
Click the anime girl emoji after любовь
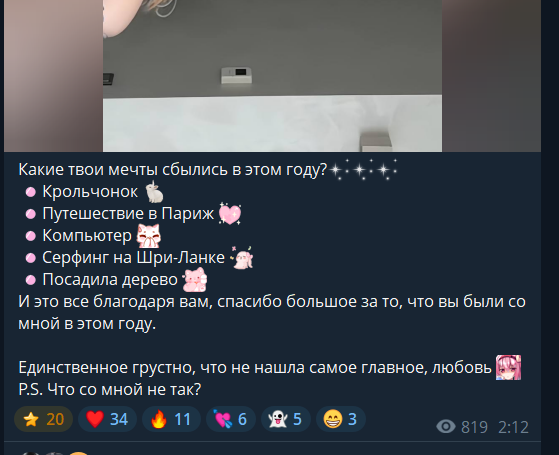coord(508,367)
